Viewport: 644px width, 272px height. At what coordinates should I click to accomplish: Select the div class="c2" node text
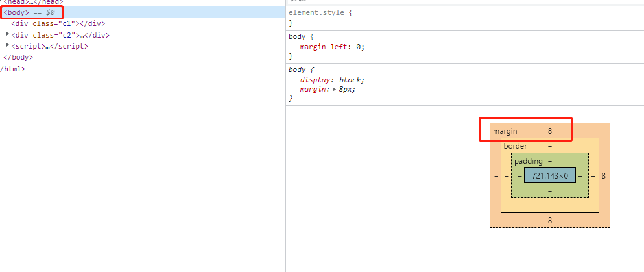pos(60,35)
